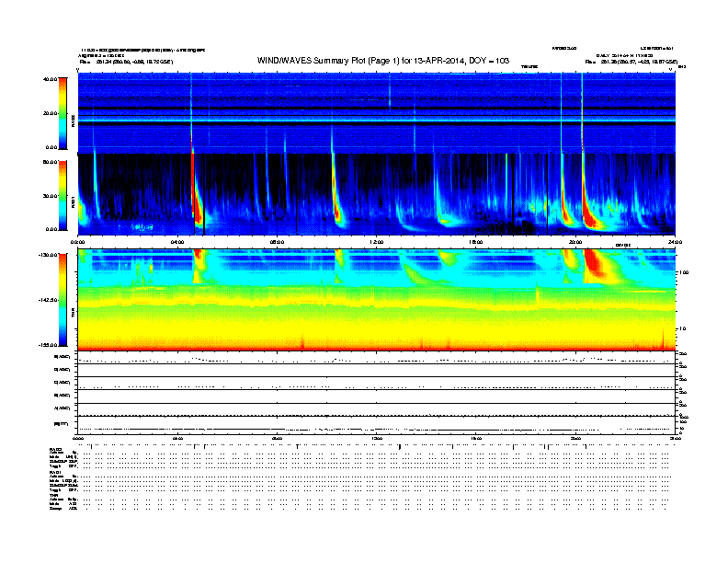The image size is (728, 563).
Task: Click the 60.00 label on RAD1 color bar
Action: tap(50, 162)
